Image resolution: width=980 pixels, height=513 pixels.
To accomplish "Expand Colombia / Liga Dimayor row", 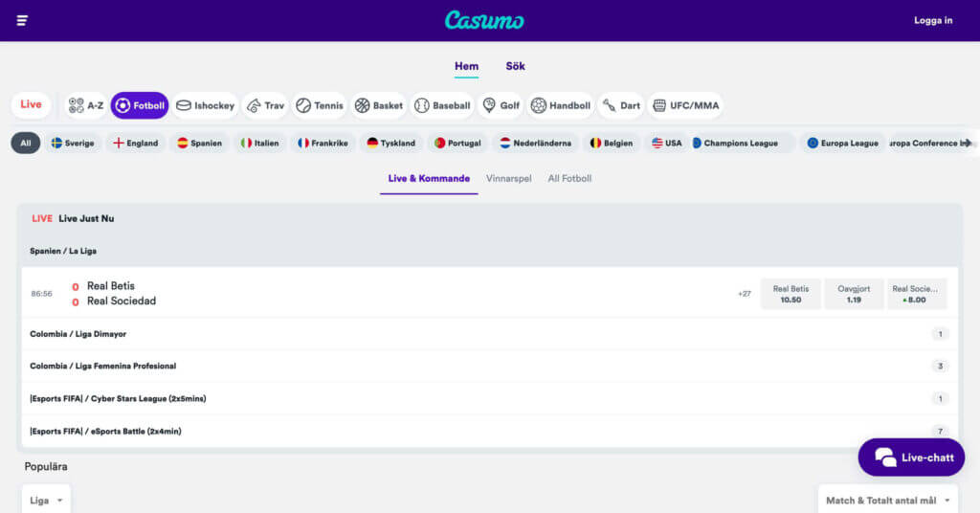I will click(x=489, y=334).
